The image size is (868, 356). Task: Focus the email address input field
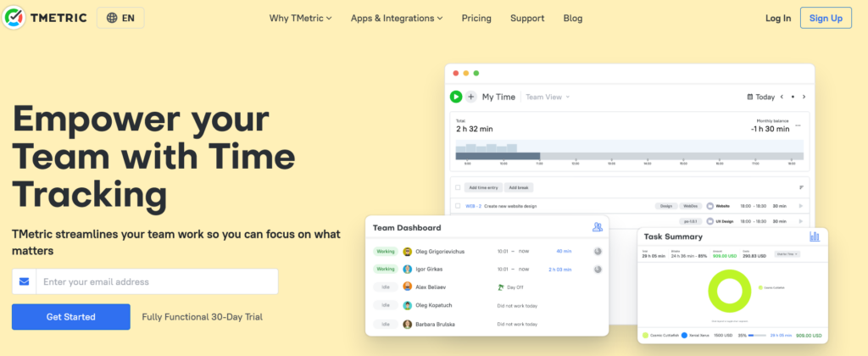(157, 281)
